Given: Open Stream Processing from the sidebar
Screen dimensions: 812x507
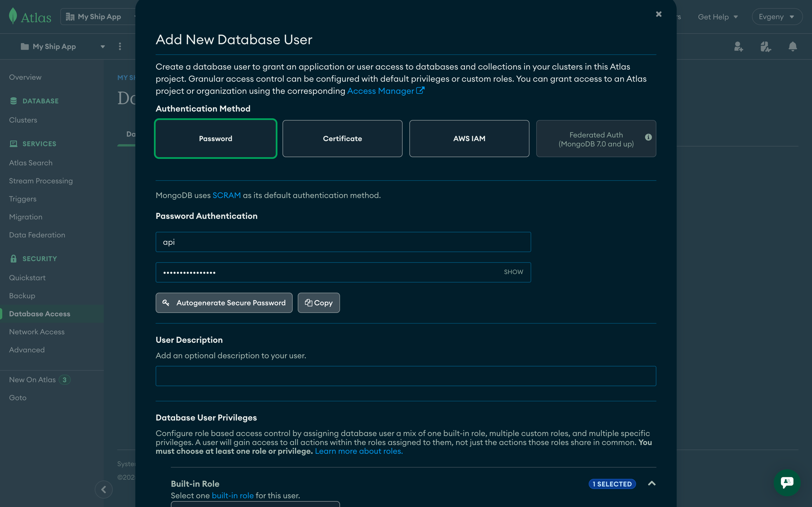Looking at the screenshot, I should click(41, 181).
